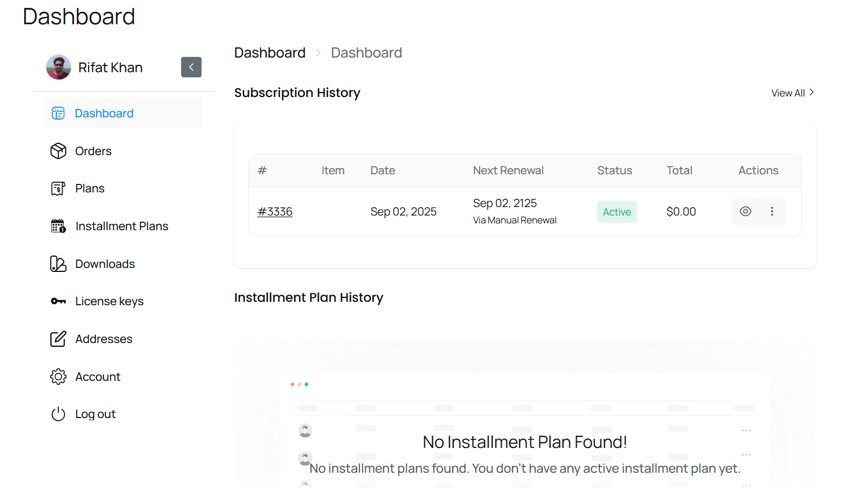Select the License keys key icon

[58, 301]
